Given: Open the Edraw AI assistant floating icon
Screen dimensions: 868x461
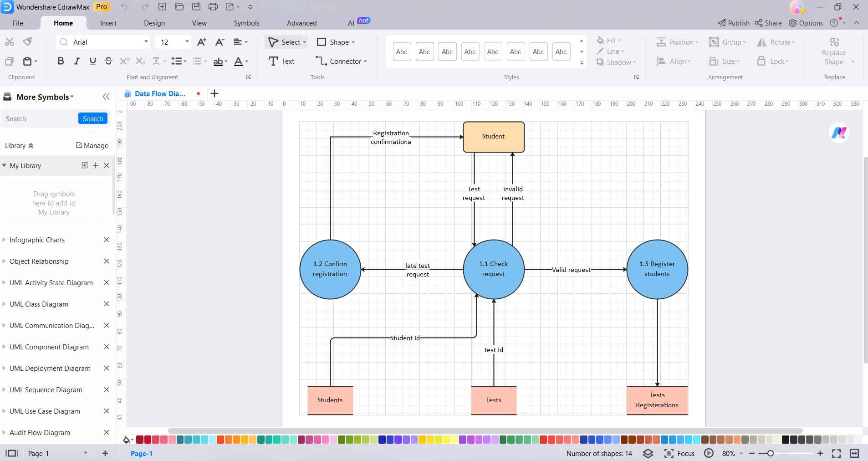Looking at the screenshot, I should pyautogui.click(x=839, y=133).
